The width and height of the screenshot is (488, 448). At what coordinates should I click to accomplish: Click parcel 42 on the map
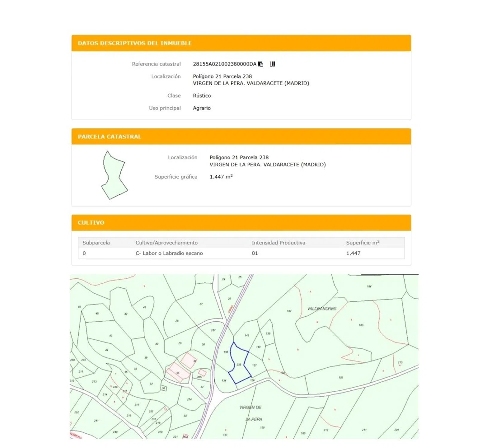pos(126,314)
